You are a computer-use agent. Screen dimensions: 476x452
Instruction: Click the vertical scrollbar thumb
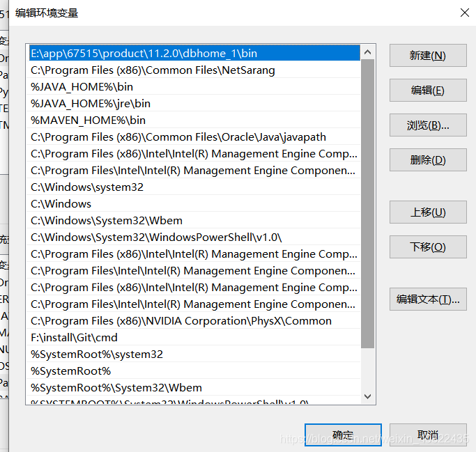(367, 204)
